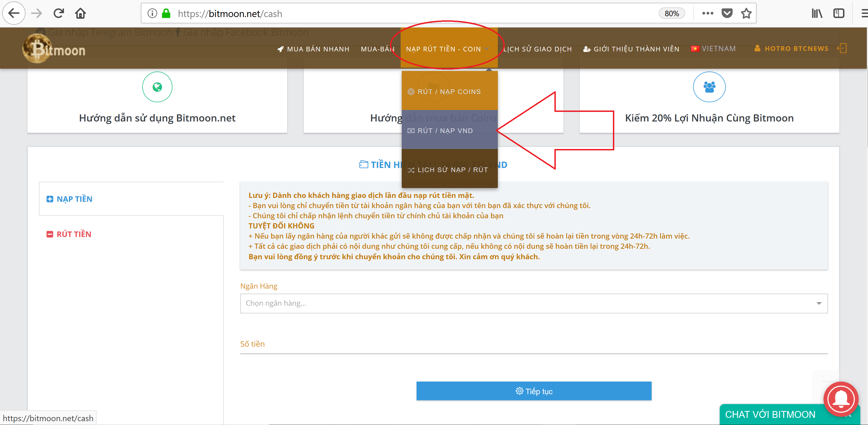This screenshot has height=425, width=868.
Task: Click the bank dropdown arrow
Action: pos(819,303)
